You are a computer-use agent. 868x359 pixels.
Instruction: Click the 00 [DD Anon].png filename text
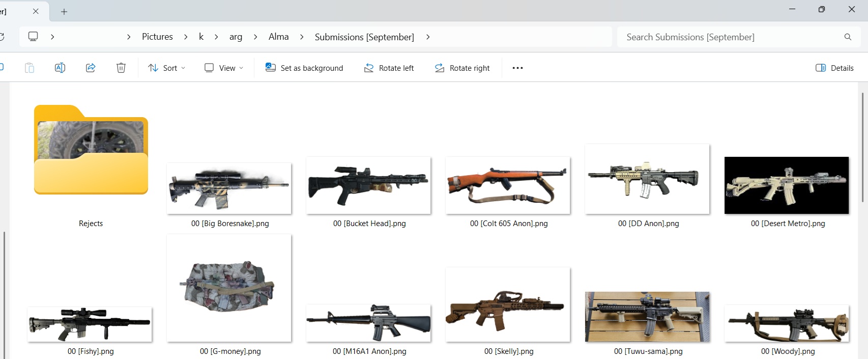tap(648, 224)
